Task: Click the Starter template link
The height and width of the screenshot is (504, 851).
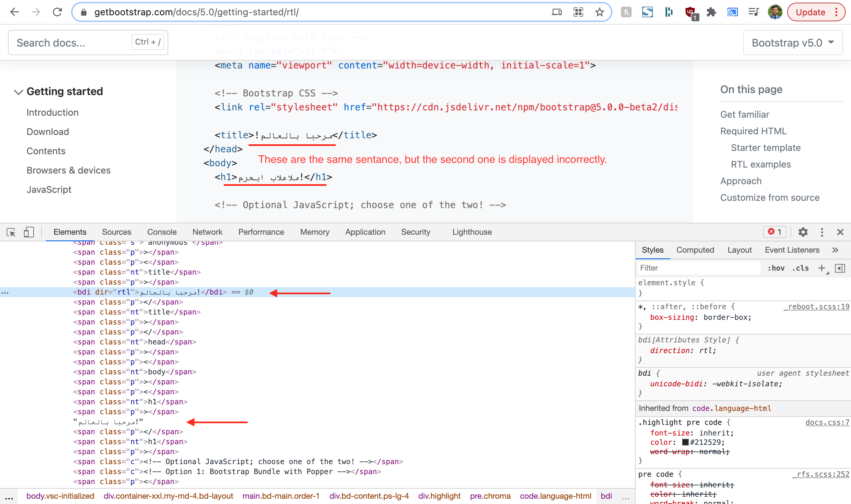Action: [765, 148]
